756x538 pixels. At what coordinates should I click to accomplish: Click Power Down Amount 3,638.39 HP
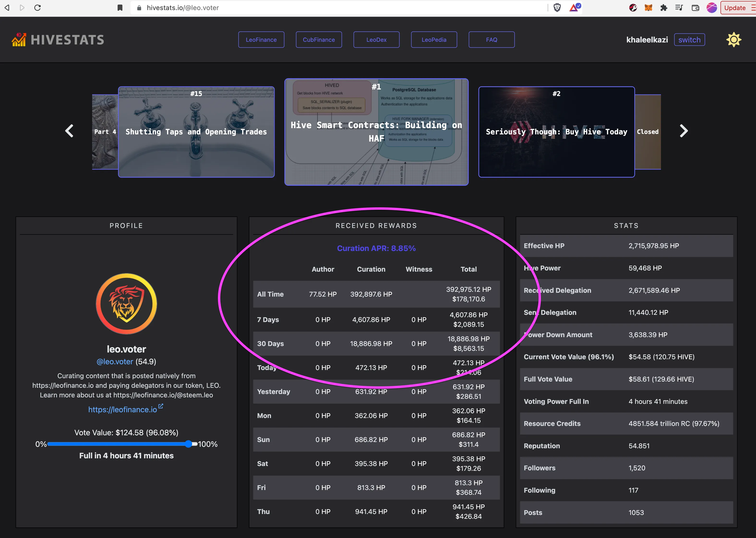pos(648,335)
